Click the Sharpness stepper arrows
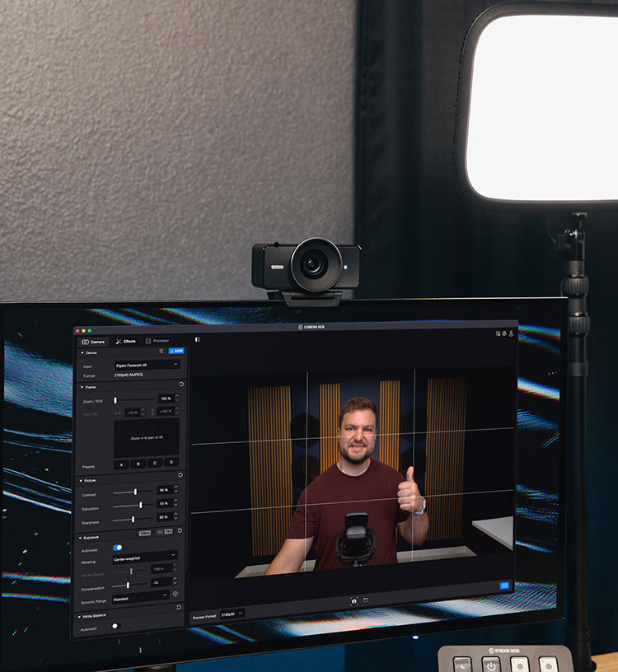The image size is (618, 672). 176,516
